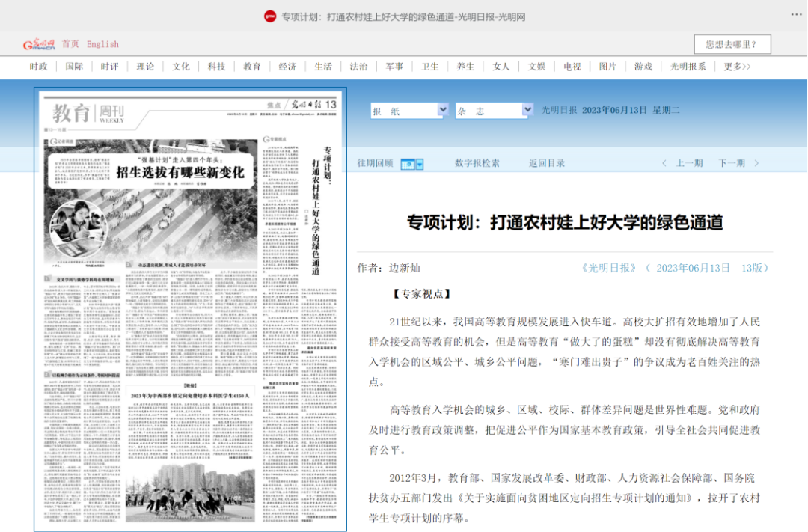Click the red circular site icon in the title bar
This screenshot has width=808, height=532.
[270, 16]
